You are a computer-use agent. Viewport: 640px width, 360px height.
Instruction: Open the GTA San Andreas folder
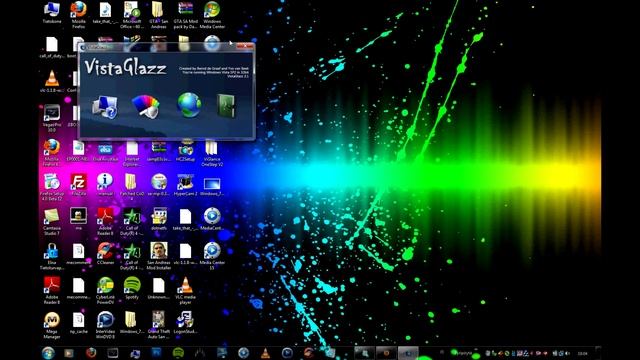tap(158, 15)
